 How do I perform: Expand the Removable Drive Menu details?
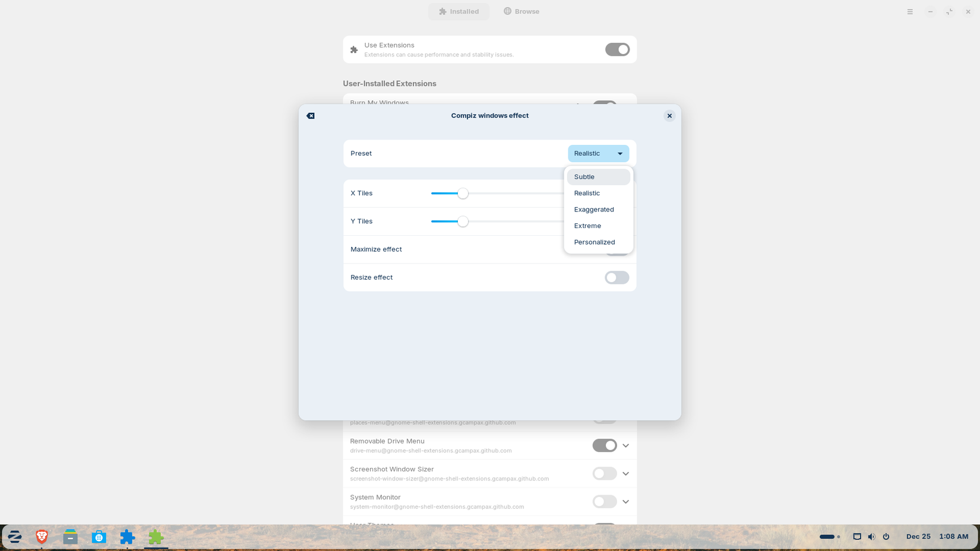[626, 445]
